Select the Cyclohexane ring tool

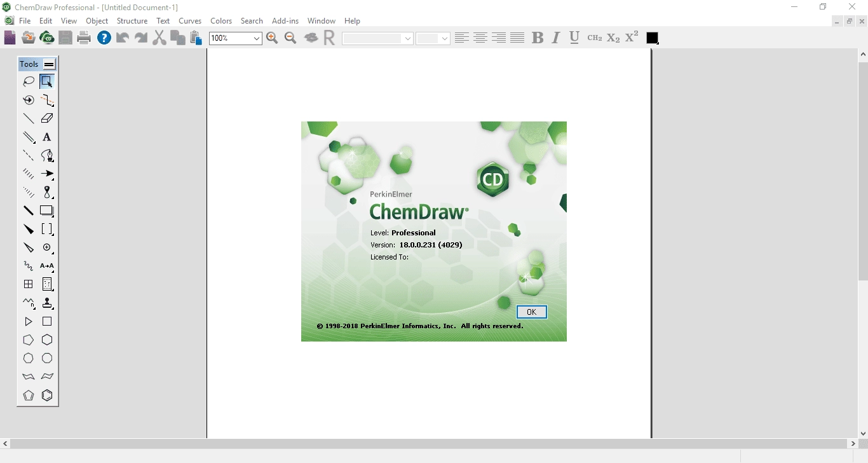tap(47, 340)
